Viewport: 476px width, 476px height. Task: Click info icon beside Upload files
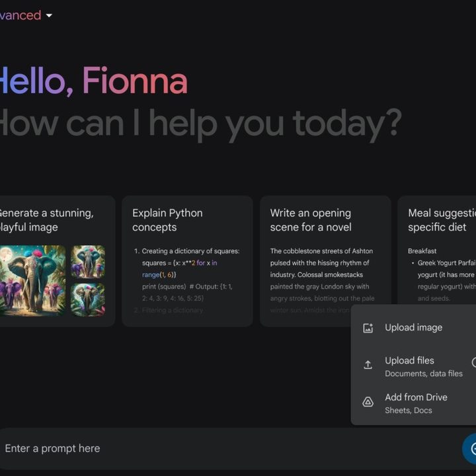[474, 362]
